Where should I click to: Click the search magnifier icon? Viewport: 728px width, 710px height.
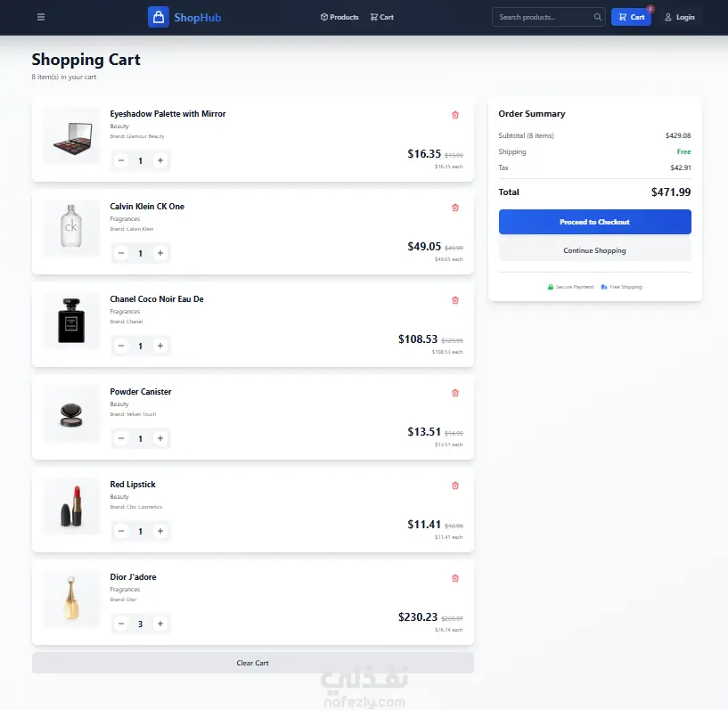click(598, 17)
